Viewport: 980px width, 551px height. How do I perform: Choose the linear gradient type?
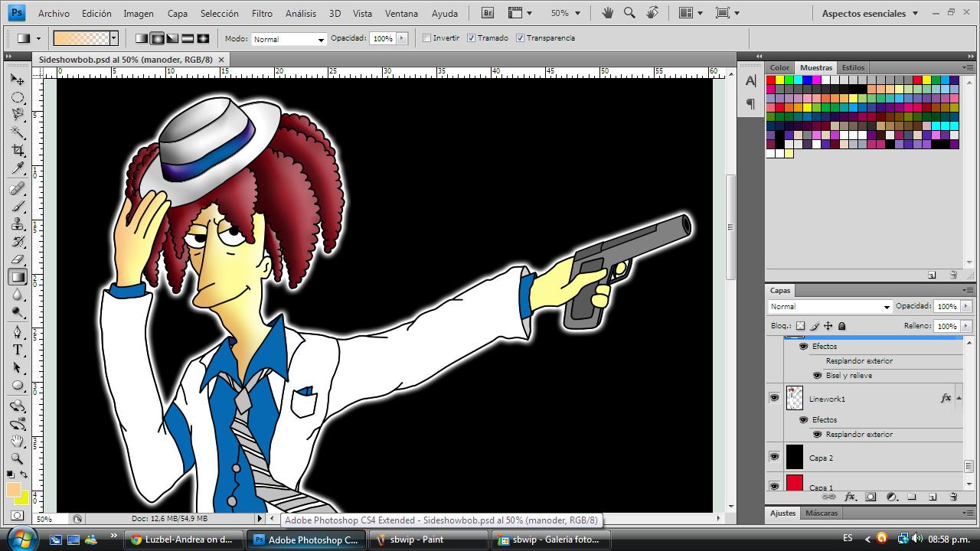pos(142,38)
